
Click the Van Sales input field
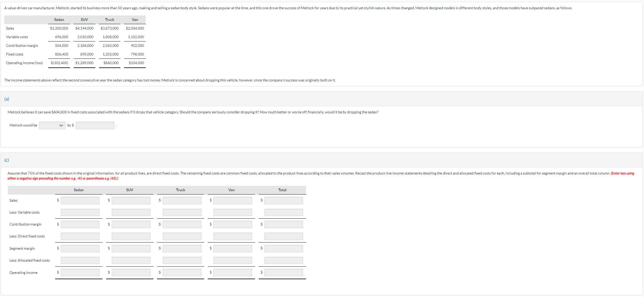coord(233,200)
